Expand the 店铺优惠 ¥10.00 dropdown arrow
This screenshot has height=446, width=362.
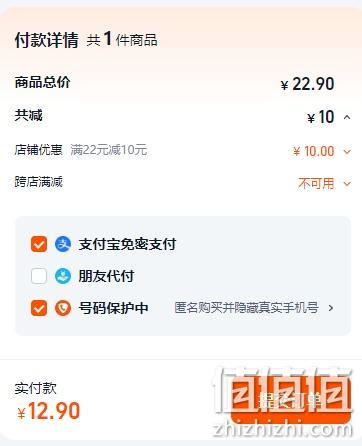tap(347, 152)
